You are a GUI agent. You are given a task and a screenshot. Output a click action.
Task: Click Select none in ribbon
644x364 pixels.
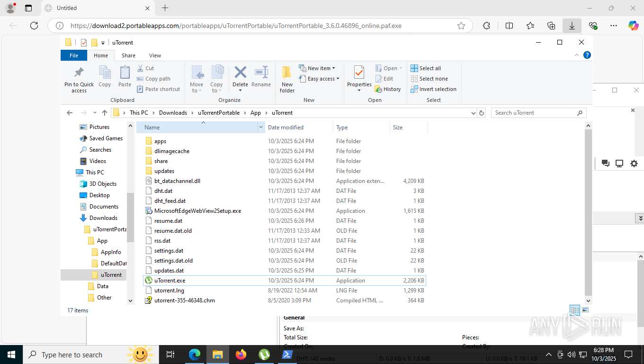tap(429, 79)
